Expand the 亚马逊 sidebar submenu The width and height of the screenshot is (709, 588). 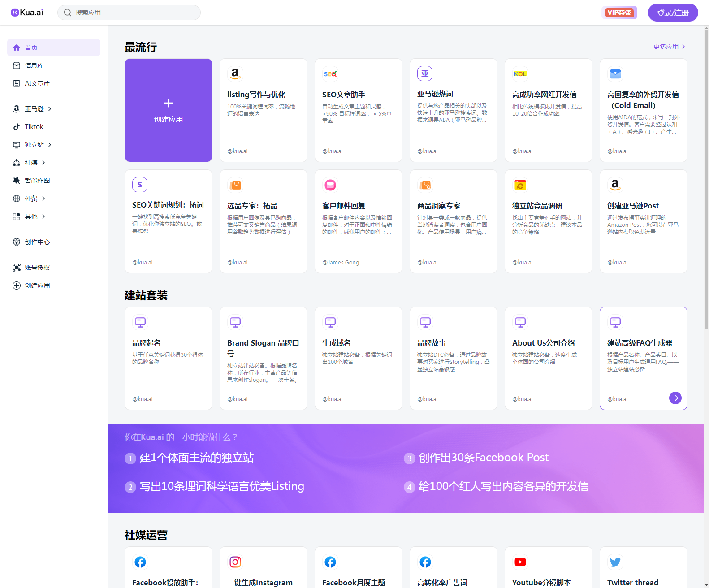(50, 109)
